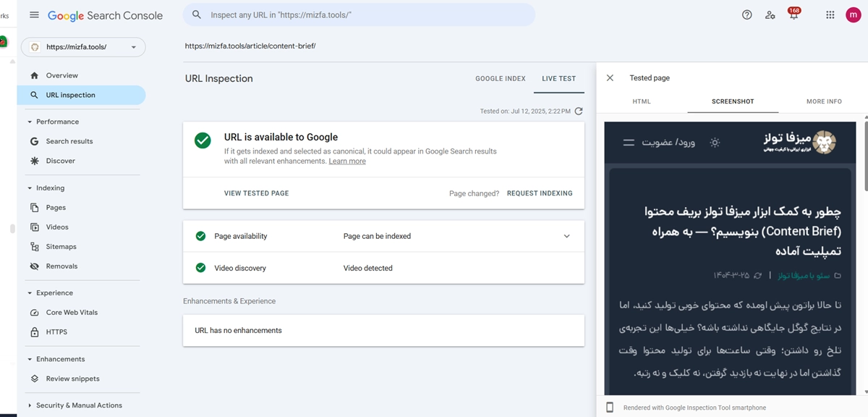This screenshot has height=417, width=868.
Task: Click the Discover asterisk icon
Action: 34,161
